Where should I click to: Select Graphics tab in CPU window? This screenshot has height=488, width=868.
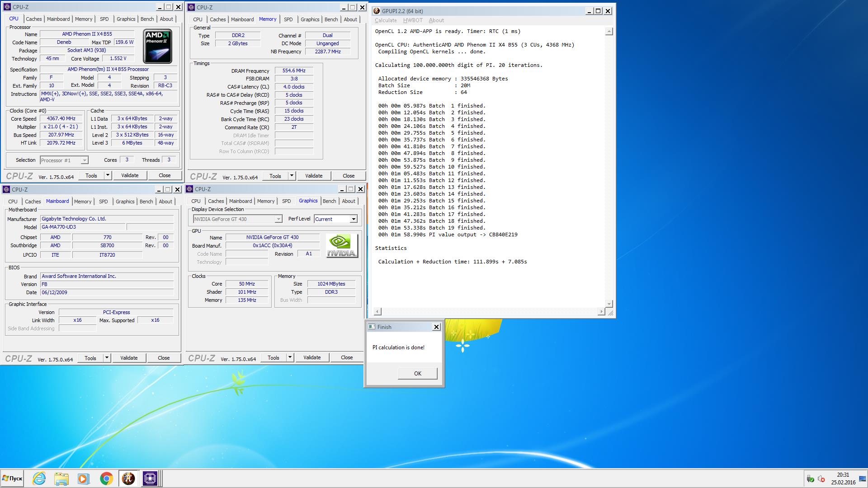click(126, 19)
